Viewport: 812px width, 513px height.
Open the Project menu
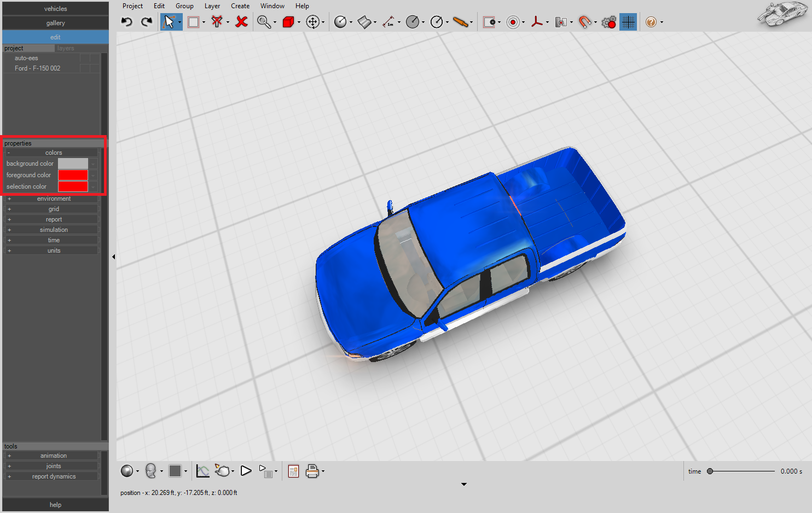click(132, 6)
